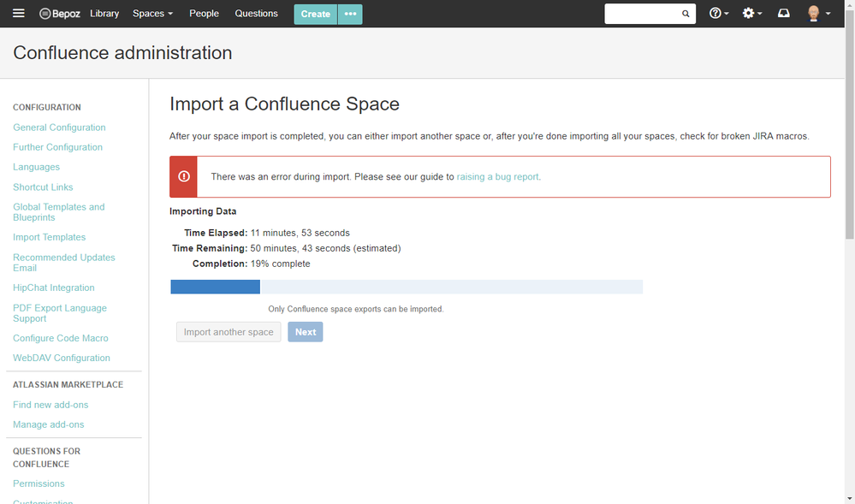
Task: Go to People in top navigation
Action: tap(204, 14)
